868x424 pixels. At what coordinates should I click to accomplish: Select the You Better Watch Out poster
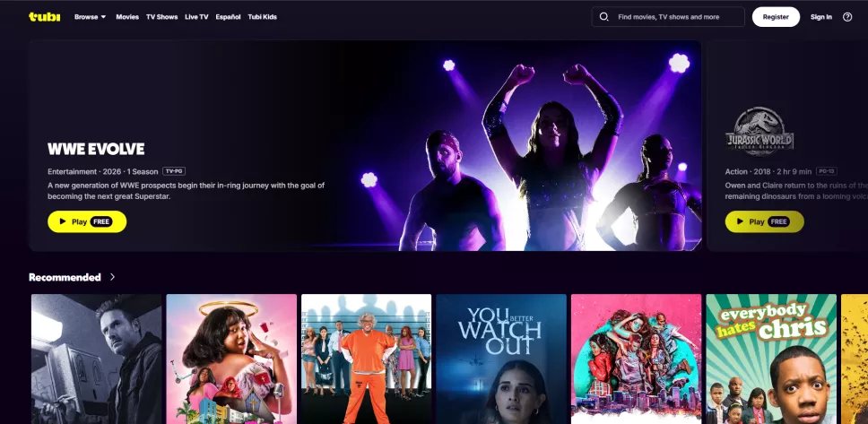[500, 359]
